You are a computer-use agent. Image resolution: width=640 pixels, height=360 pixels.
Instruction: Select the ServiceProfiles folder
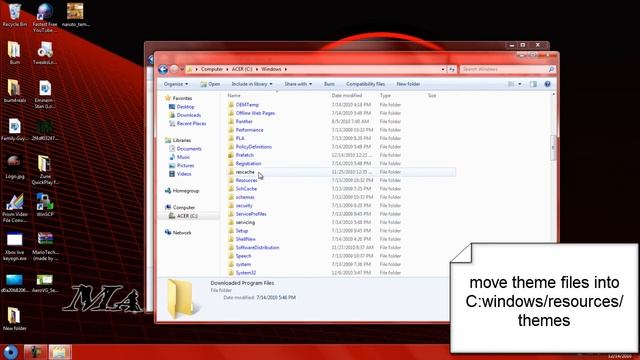247,214
